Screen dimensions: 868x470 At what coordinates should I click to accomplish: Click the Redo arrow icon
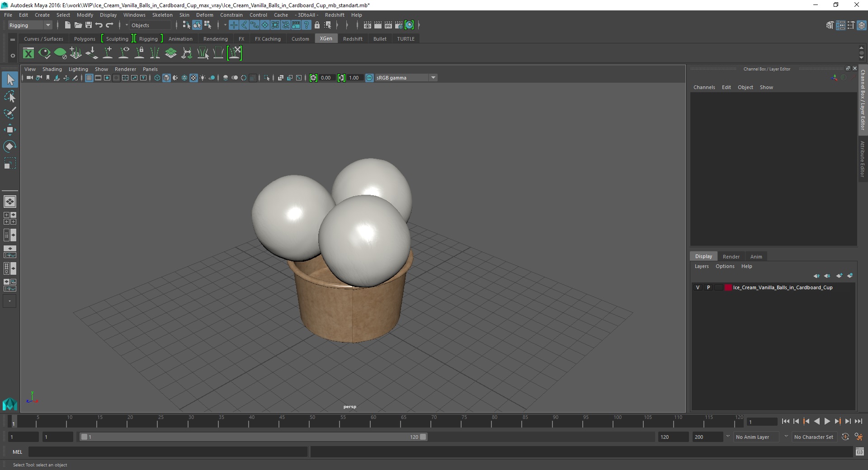[x=109, y=25]
